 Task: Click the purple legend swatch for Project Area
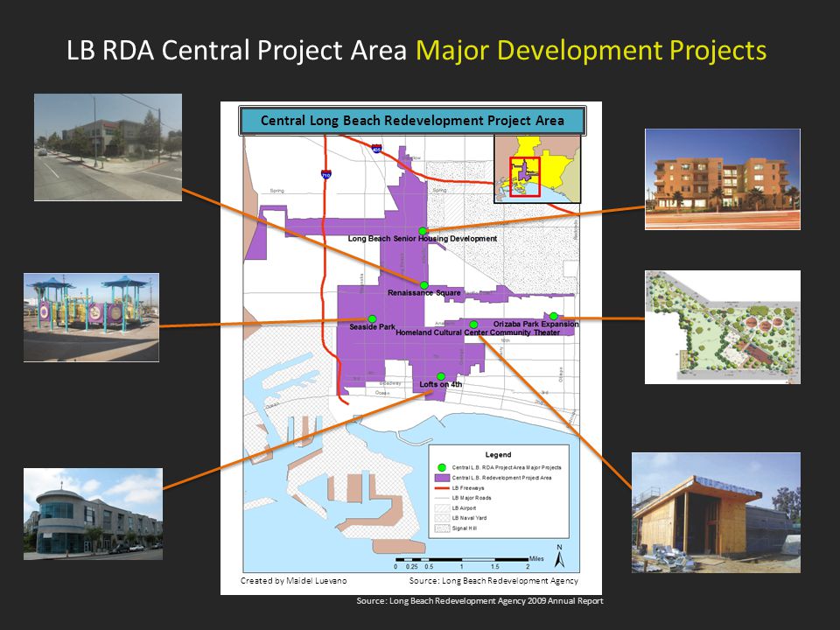(x=441, y=478)
